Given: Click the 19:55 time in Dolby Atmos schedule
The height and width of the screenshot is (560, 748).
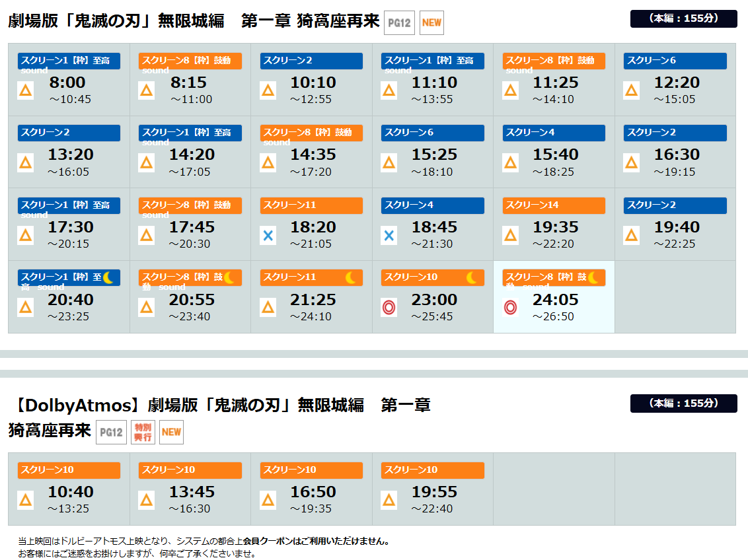Looking at the screenshot, I should 434,492.
